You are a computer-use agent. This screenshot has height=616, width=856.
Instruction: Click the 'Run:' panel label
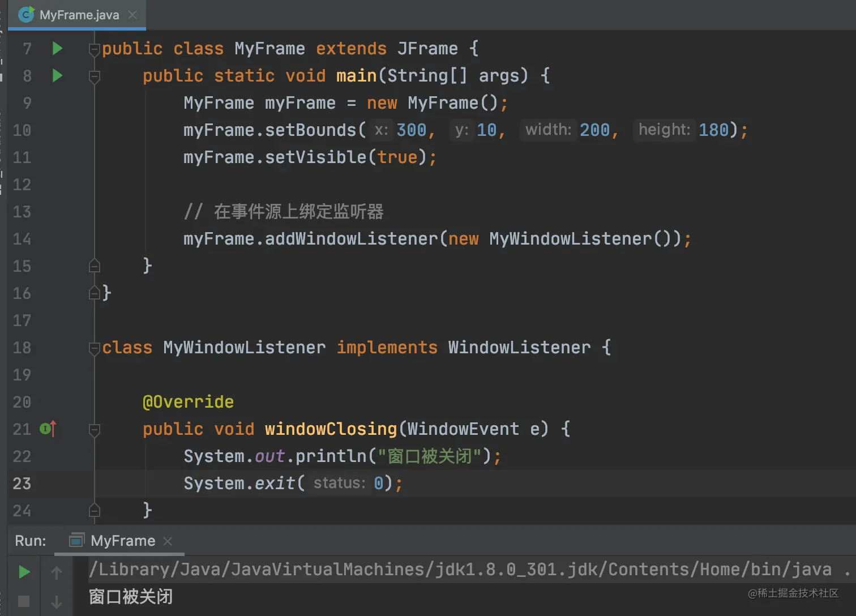click(31, 541)
